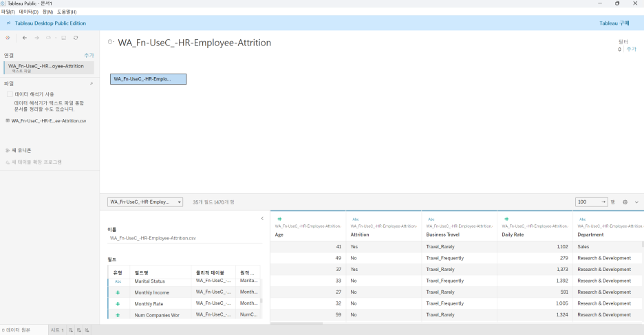Click the Abc type icon for Department column
The height and width of the screenshot is (335, 644).
coord(582,219)
